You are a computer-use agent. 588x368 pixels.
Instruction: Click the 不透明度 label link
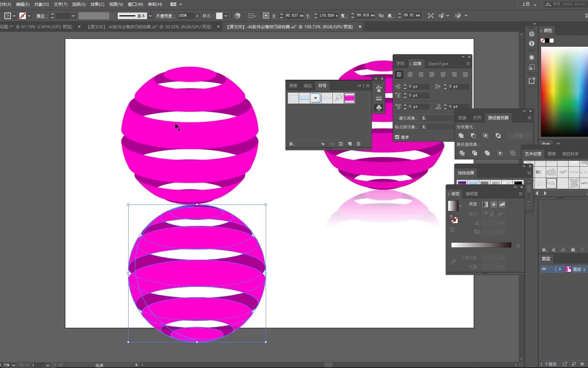(165, 16)
